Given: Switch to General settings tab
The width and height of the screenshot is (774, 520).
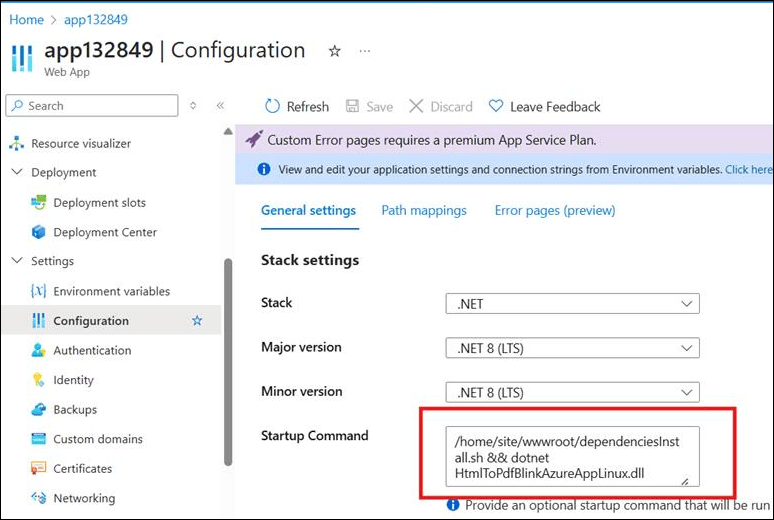Looking at the screenshot, I should 309,211.
